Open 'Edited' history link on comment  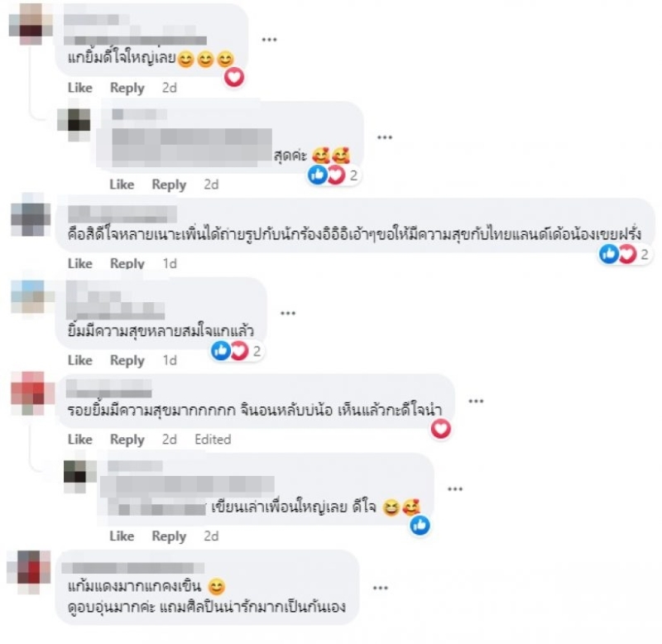pyautogui.click(x=213, y=440)
